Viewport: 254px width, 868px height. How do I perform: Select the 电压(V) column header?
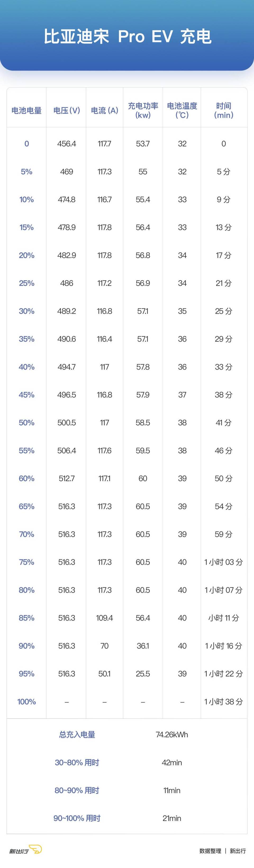tap(67, 111)
